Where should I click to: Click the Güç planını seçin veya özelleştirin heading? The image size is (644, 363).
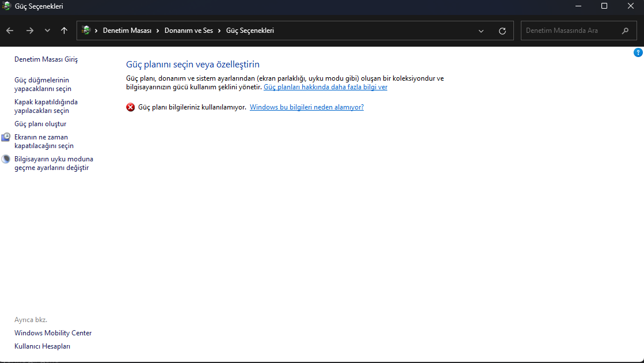tap(193, 65)
